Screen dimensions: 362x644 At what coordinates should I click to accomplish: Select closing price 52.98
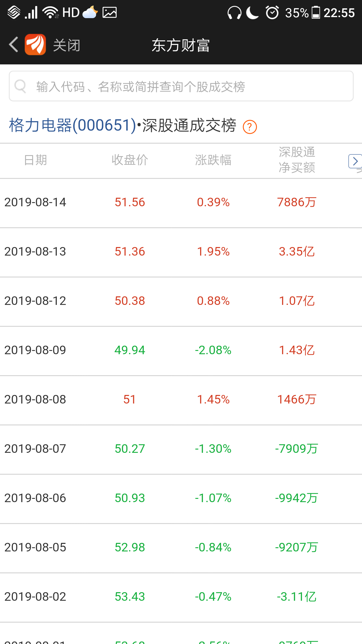pos(130,547)
